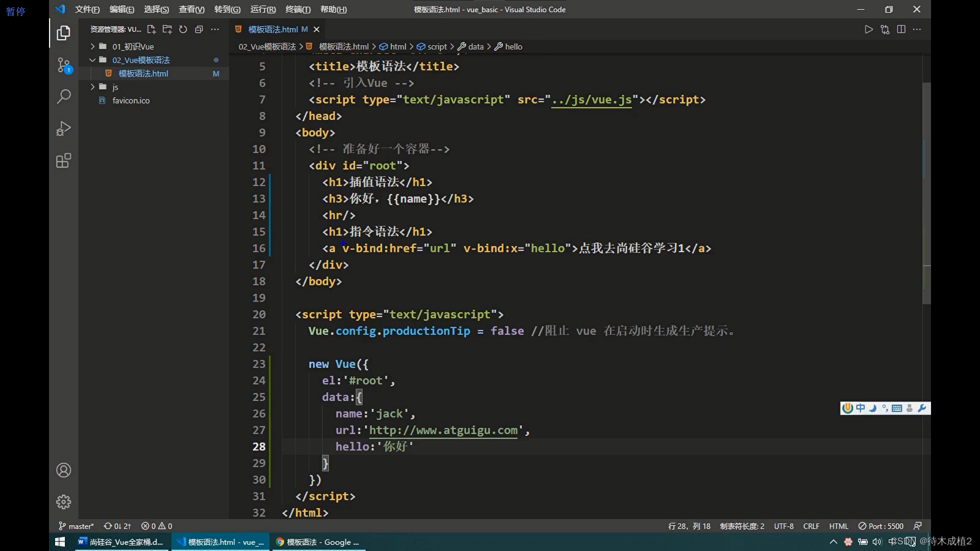Viewport: 980px width, 551px height.
Task: Open the 转到(G) menu
Action: pos(227,9)
